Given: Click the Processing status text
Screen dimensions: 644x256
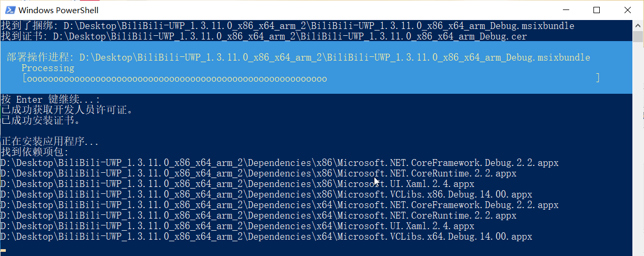Looking at the screenshot, I should pos(48,68).
